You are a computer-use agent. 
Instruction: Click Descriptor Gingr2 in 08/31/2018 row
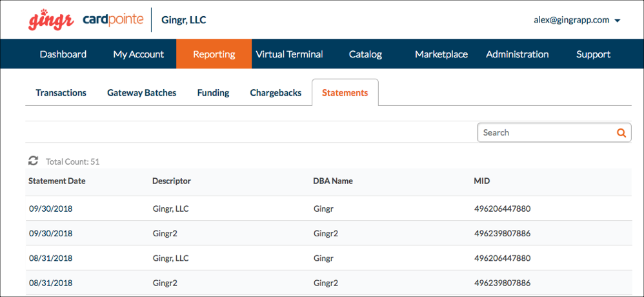(165, 283)
